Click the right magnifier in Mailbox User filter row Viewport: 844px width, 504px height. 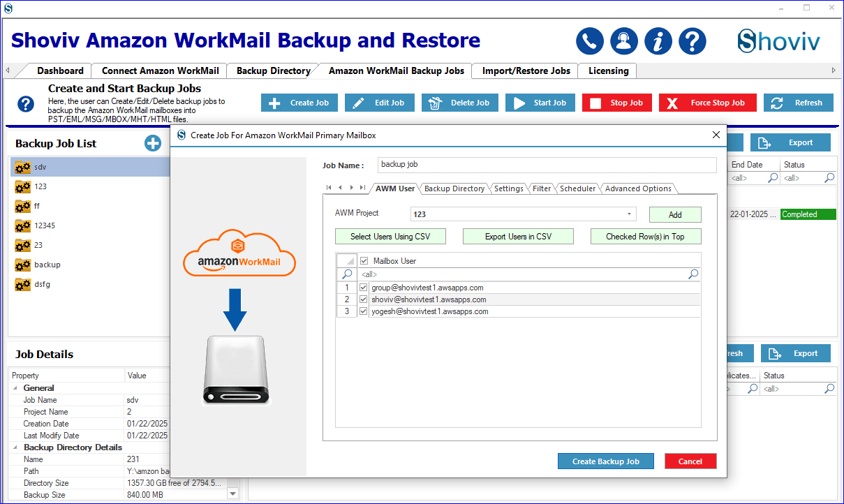693,274
